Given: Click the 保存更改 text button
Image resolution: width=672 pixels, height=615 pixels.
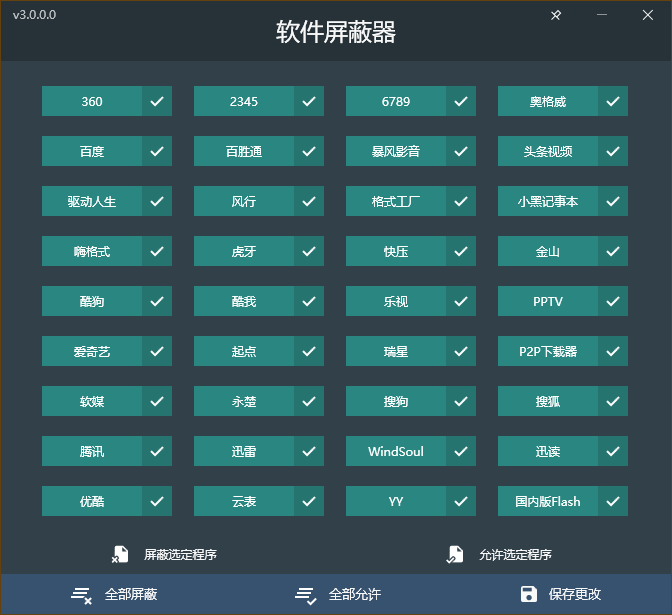Looking at the screenshot, I should 575,594.
